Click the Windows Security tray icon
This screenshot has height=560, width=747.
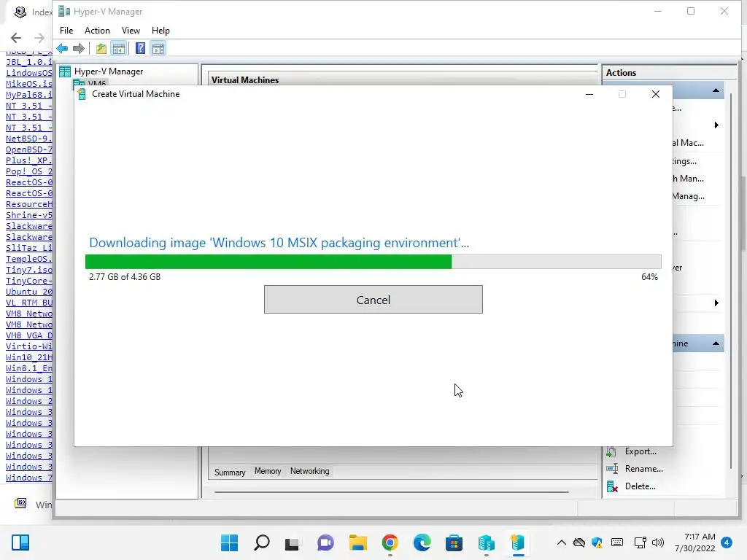[597, 542]
